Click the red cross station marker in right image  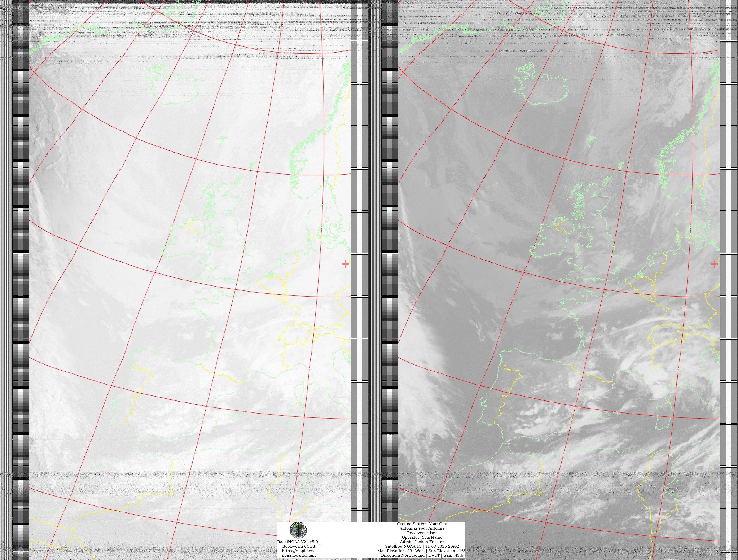[715, 264]
